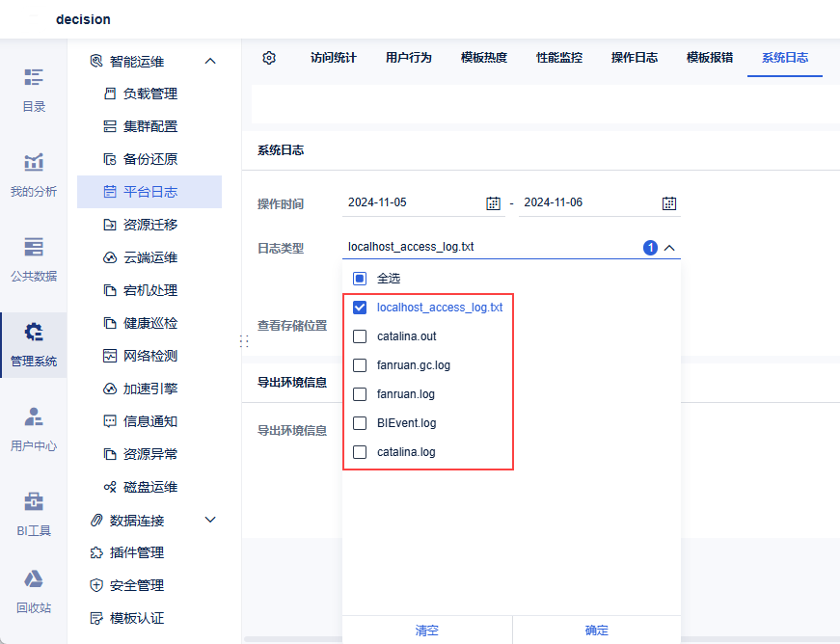Open the end date calendar picker
This screenshot has height=644, width=840.
668,203
